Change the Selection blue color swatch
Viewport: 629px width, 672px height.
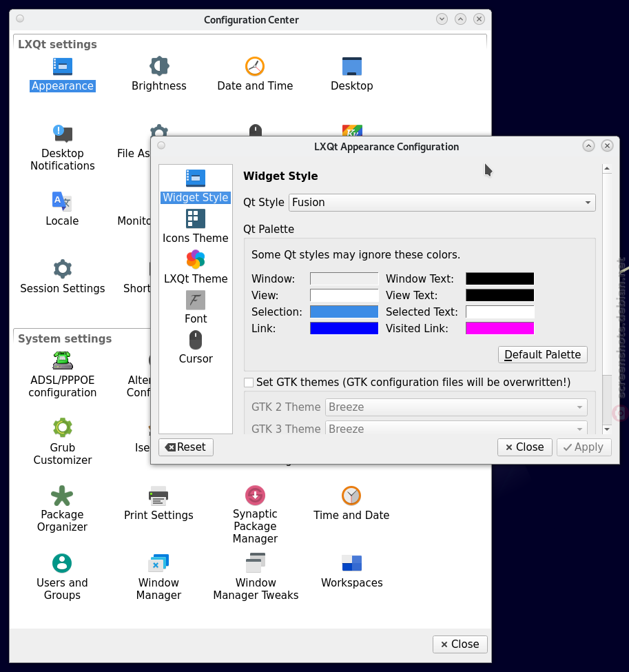click(344, 312)
